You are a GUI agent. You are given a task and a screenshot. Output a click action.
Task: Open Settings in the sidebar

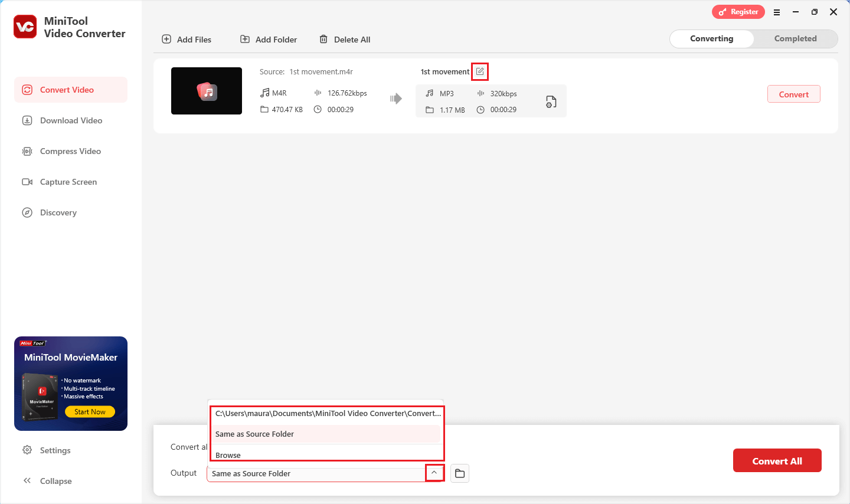click(47, 450)
